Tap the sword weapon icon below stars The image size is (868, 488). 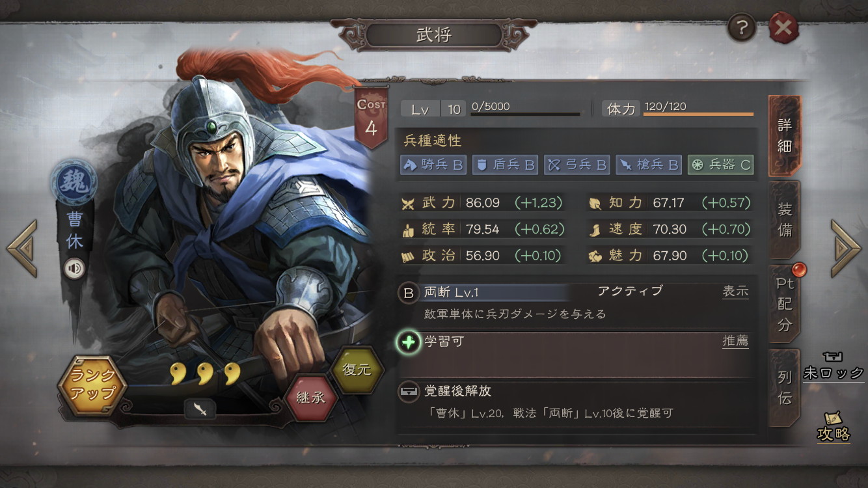coord(200,409)
